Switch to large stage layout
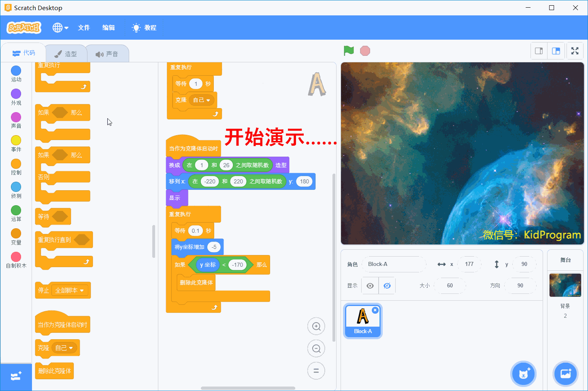Screen dimensions: 588x391 556,51
